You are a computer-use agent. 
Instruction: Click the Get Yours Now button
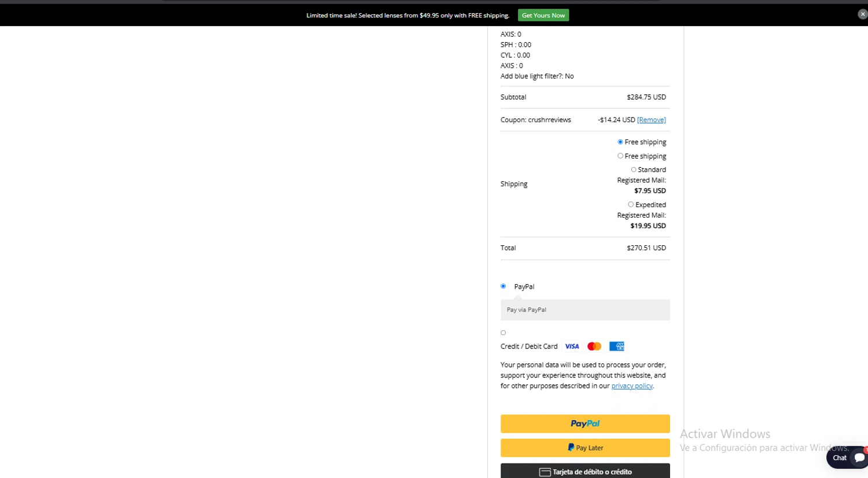coord(543,16)
